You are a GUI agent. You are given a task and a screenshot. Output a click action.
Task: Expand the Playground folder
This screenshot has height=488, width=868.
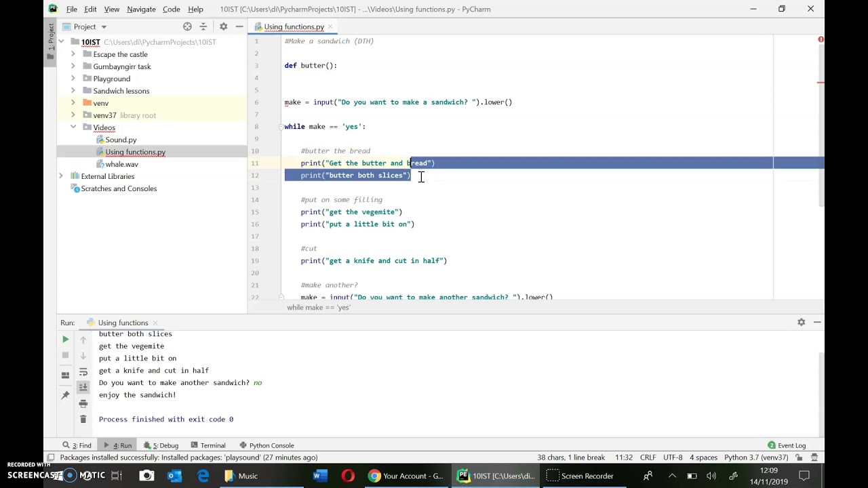(x=73, y=79)
